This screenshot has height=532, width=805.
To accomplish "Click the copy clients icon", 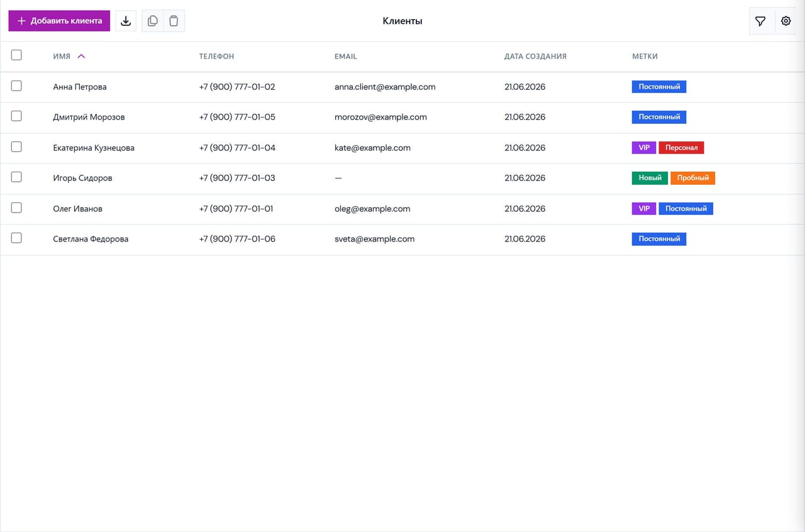I will [x=153, y=21].
